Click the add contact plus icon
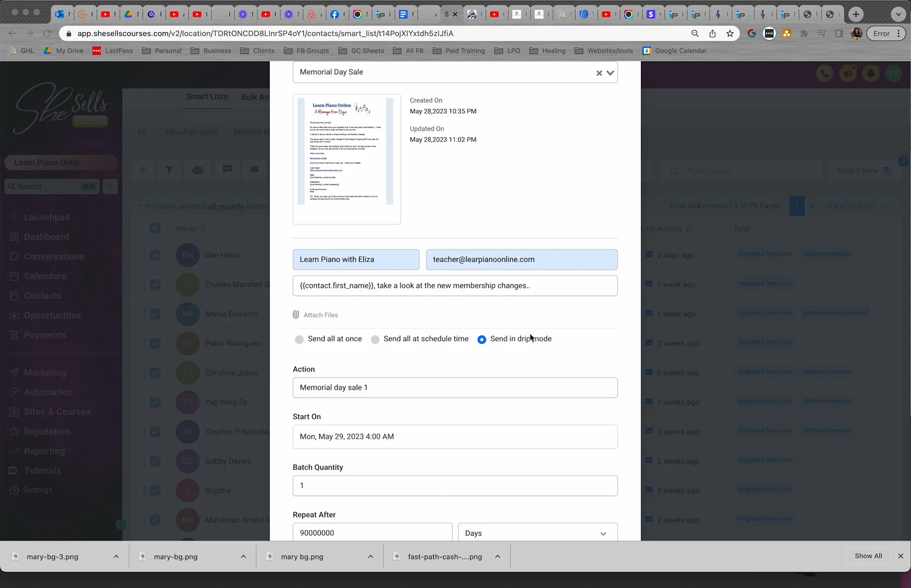The width and height of the screenshot is (911, 588). click(142, 170)
